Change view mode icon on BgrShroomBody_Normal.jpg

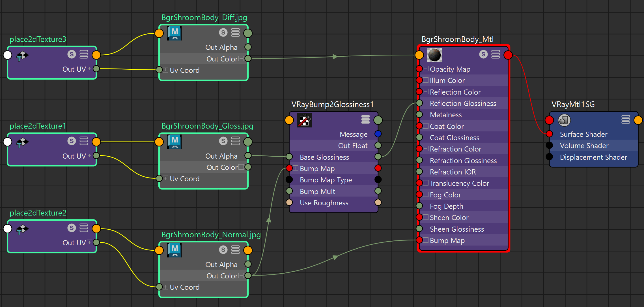click(235, 250)
